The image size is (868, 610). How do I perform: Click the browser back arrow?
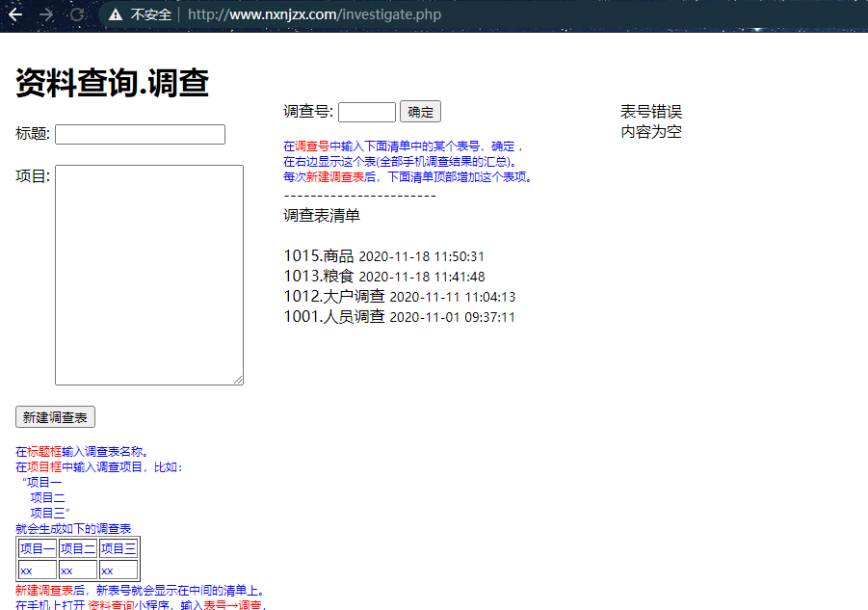pos(15,14)
